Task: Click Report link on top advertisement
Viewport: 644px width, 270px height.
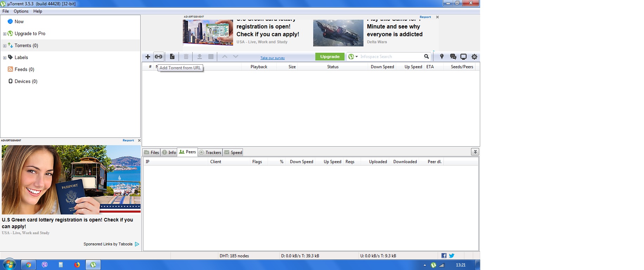Action: [x=425, y=17]
